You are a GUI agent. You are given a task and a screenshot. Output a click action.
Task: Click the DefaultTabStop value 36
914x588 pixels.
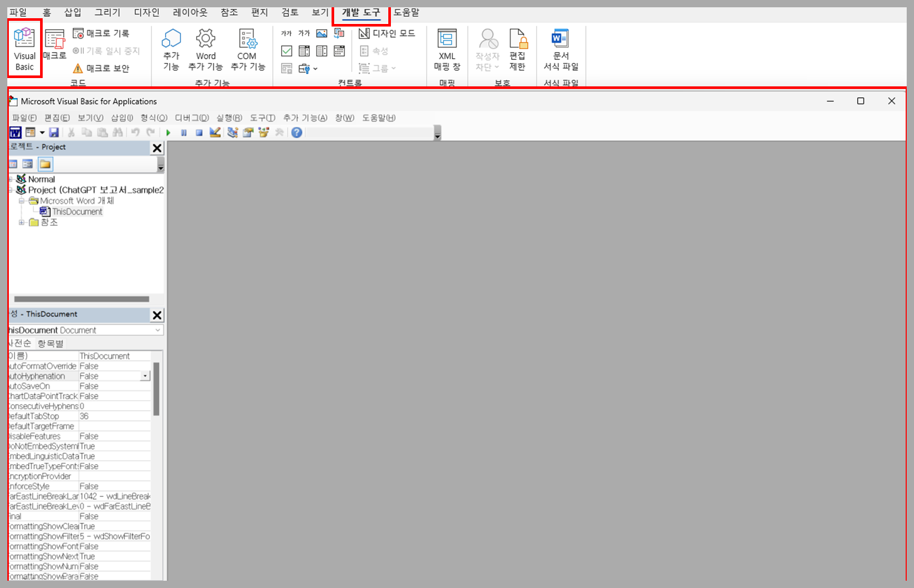(x=115, y=416)
